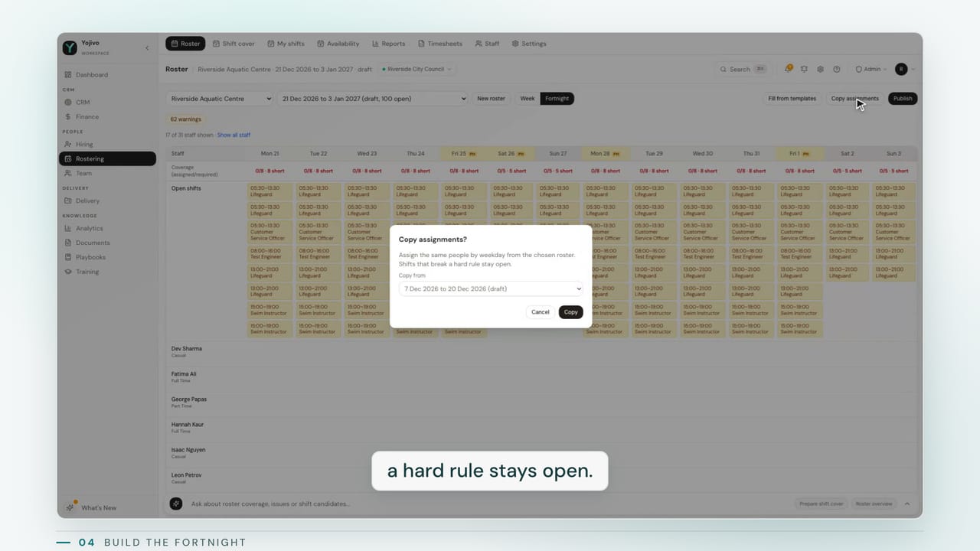Open the notifications bell icon
This screenshot has height=551, width=980.
[x=788, y=69]
